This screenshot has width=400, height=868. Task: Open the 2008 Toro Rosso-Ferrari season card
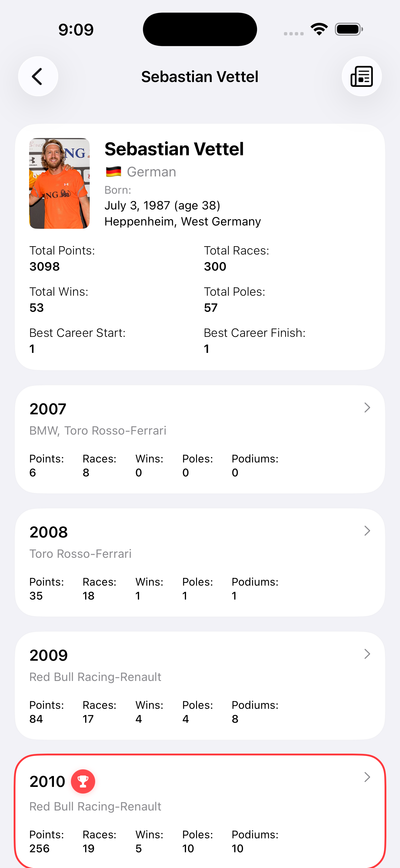click(x=200, y=562)
